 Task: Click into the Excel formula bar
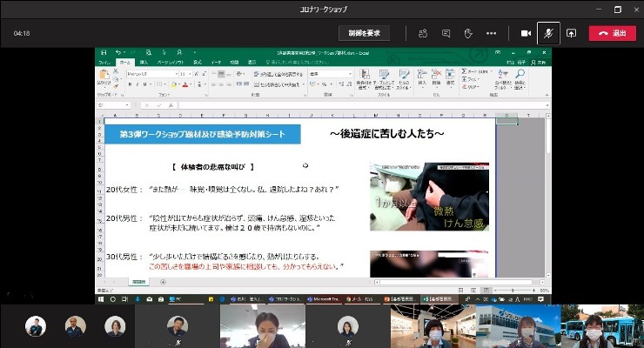[x=361, y=105]
